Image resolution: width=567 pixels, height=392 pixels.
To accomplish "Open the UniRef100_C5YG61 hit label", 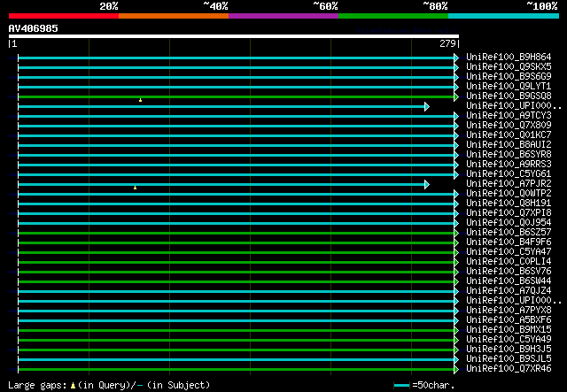I will tap(509, 174).
